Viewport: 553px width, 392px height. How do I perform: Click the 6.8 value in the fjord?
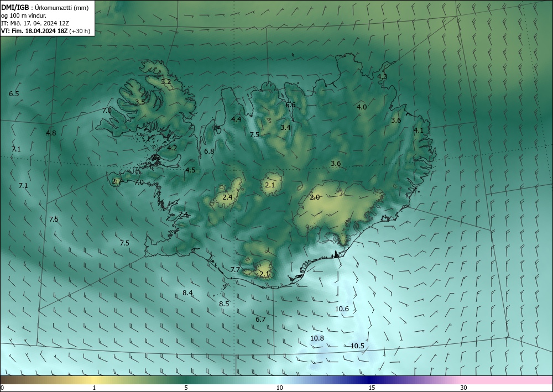pyautogui.click(x=209, y=151)
